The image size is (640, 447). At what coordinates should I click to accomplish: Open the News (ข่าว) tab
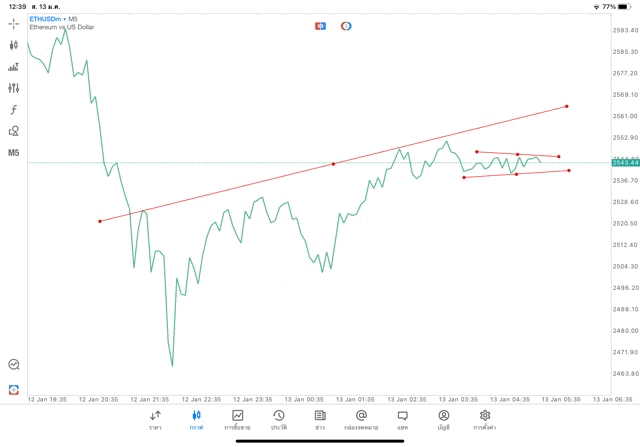click(x=320, y=420)
